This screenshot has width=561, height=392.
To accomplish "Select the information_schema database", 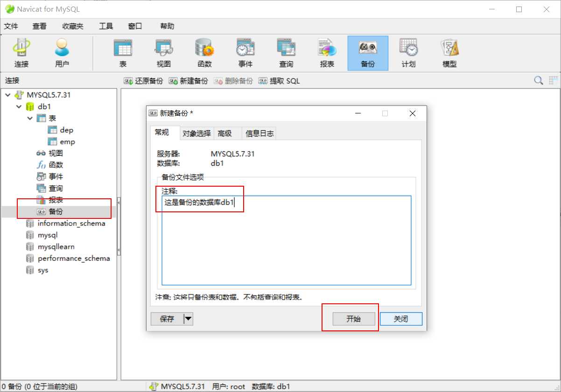I will point(66,223).
